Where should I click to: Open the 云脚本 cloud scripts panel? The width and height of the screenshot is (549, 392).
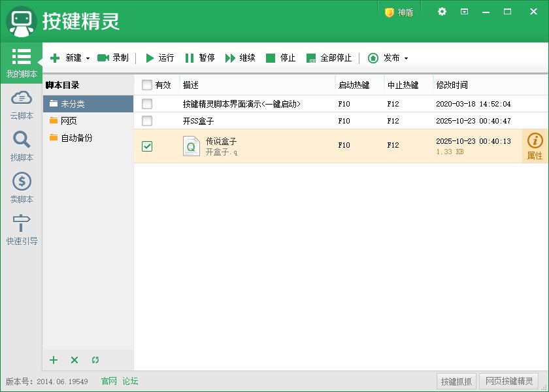22,106
